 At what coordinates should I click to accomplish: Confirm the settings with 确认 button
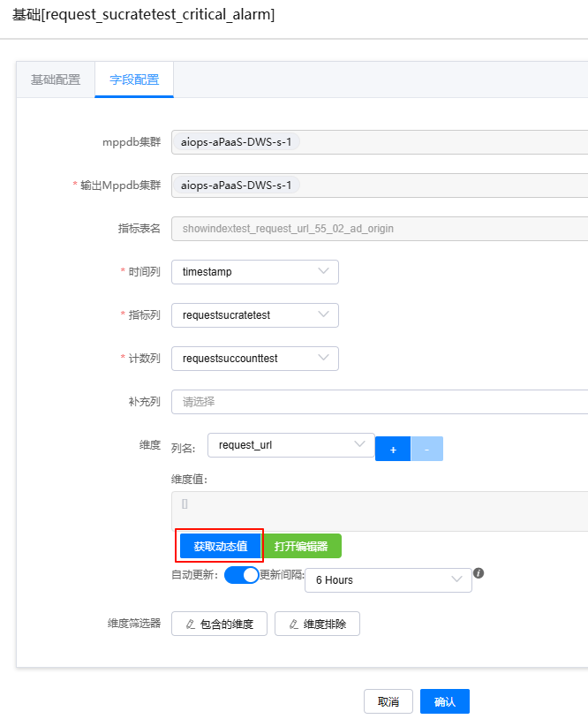coord(445,701)
